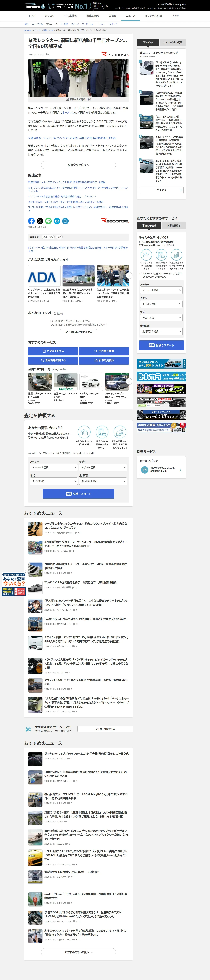The image size is (210, 980).
Task: Share article on Facebook
Action: (31, 221)
